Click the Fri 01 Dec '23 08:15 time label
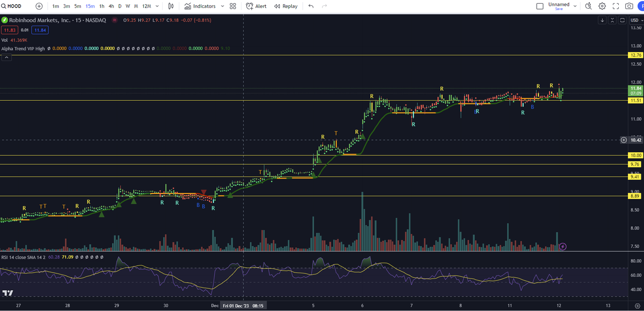The width and height of the screenshot is (644, 311). tap(244, 306)
